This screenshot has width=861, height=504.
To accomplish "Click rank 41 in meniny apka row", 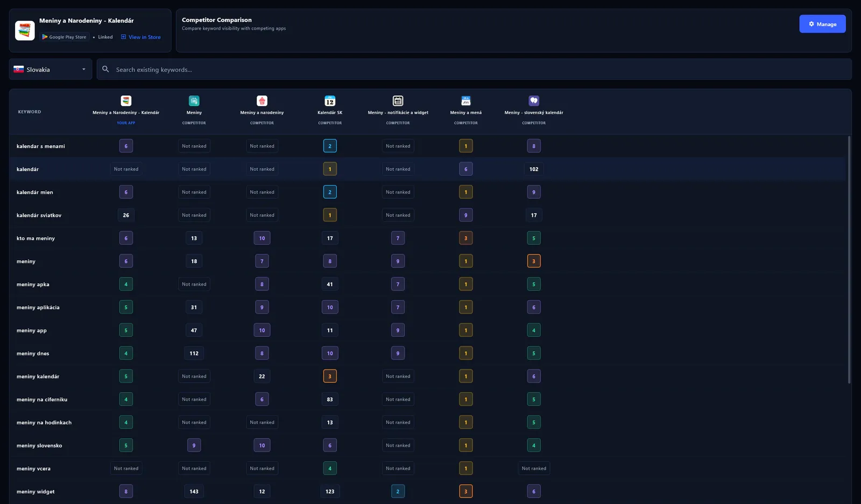I will point(330,284).
